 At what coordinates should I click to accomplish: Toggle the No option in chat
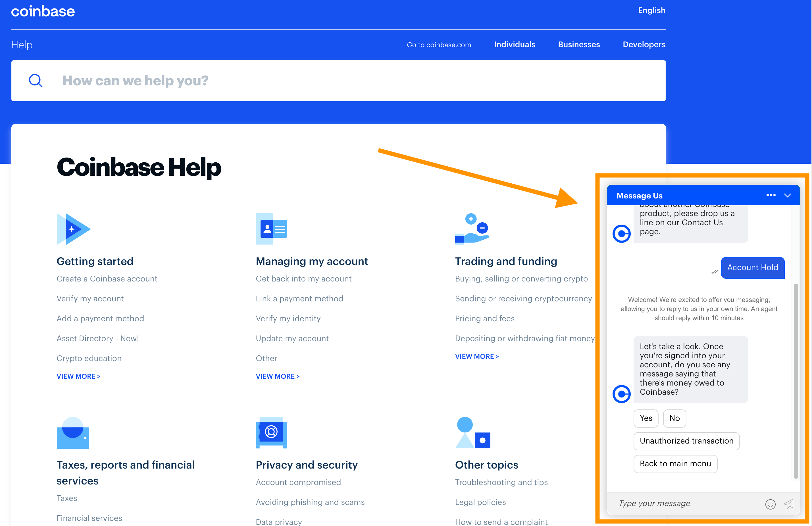(x=674, y=418)
